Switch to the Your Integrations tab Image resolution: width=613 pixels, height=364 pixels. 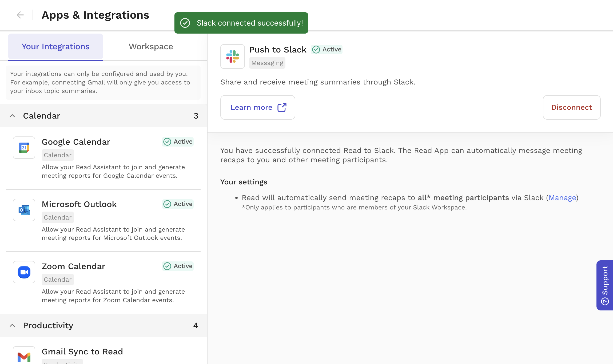55,46
